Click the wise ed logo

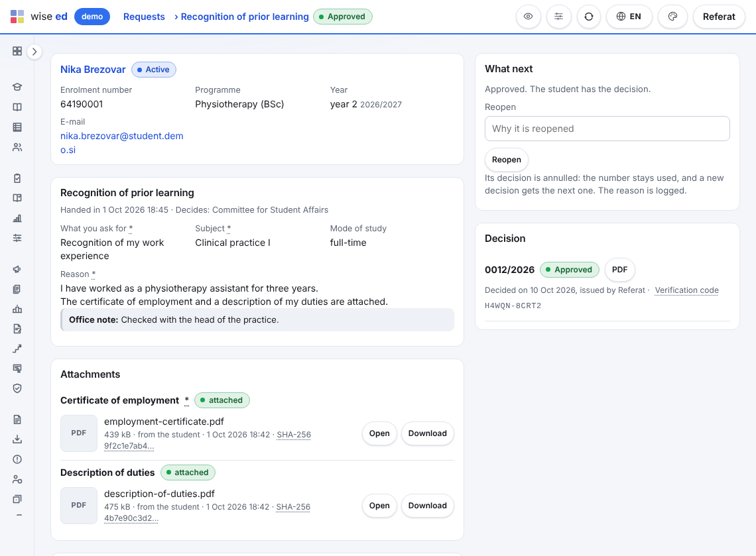pos(39,17)
